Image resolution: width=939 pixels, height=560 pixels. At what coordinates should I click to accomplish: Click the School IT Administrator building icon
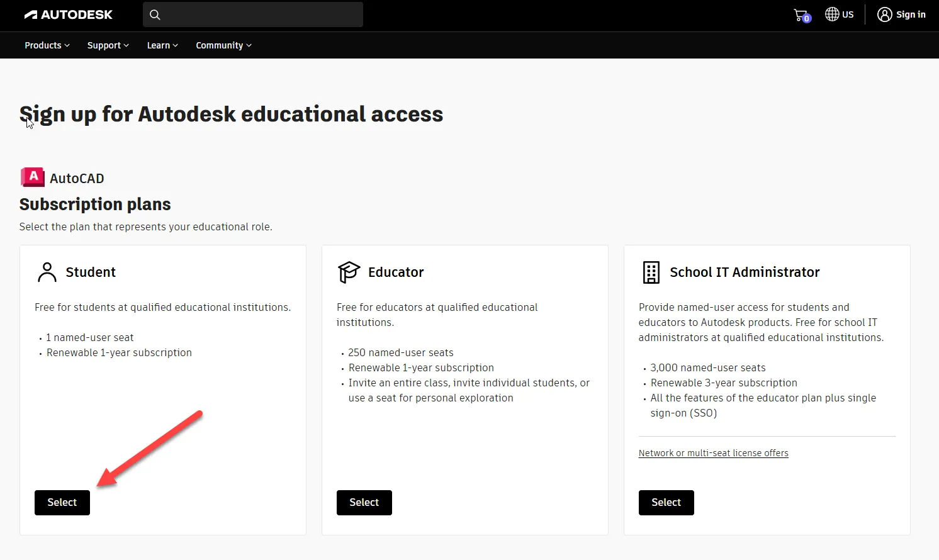650,272
